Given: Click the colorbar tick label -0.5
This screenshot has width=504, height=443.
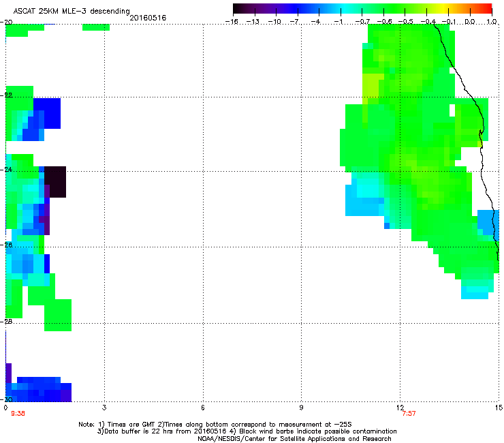Looking at the screenshot, I should (406, 22).
